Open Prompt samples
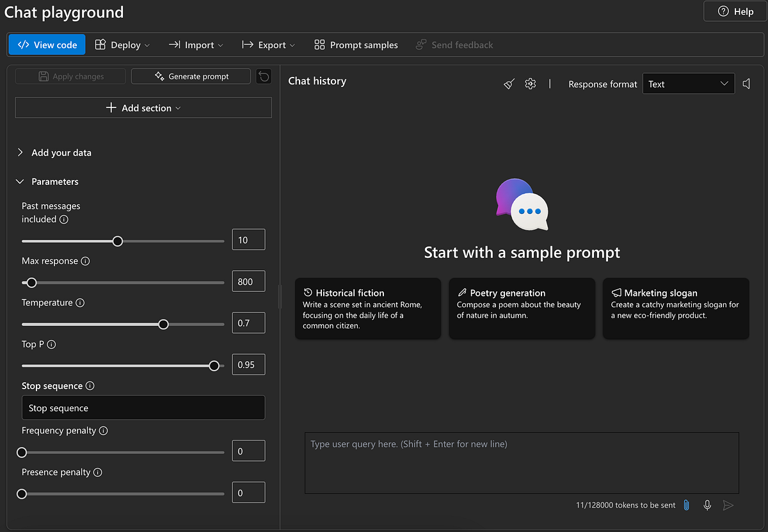 [x=355, y=45]
